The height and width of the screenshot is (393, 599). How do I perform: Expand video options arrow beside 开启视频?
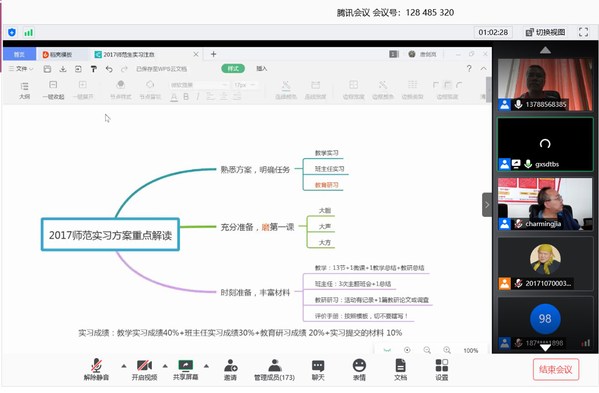click(165, 366)
